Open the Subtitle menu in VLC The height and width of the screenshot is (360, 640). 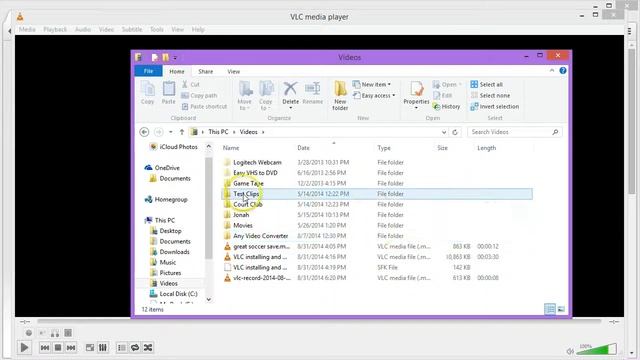(132, 29)
